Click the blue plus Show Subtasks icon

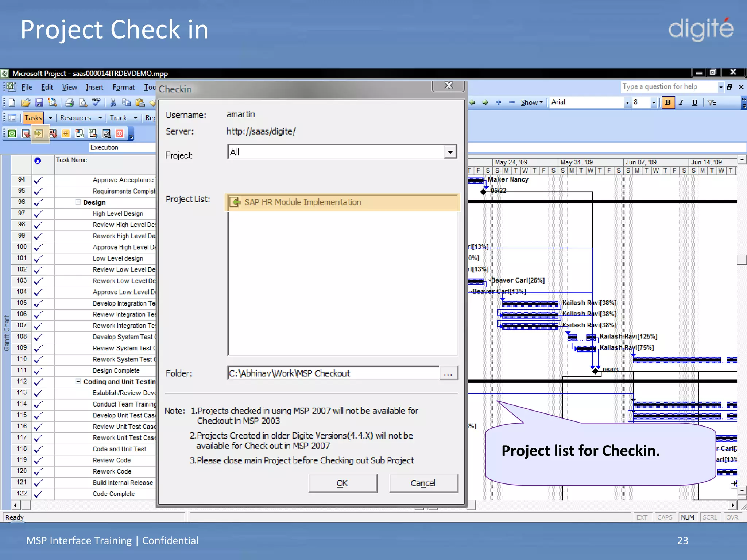point(499,102)
